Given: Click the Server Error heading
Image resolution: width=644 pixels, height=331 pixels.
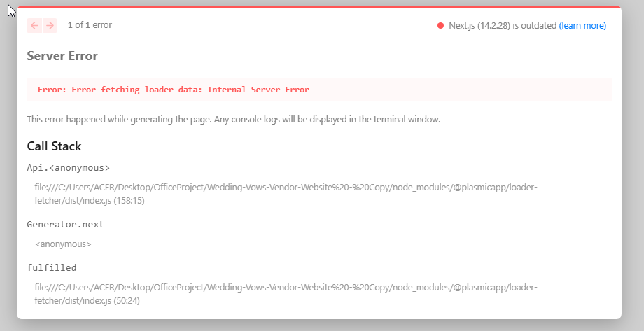Looking at the screenshot, I should coord(62,56).
